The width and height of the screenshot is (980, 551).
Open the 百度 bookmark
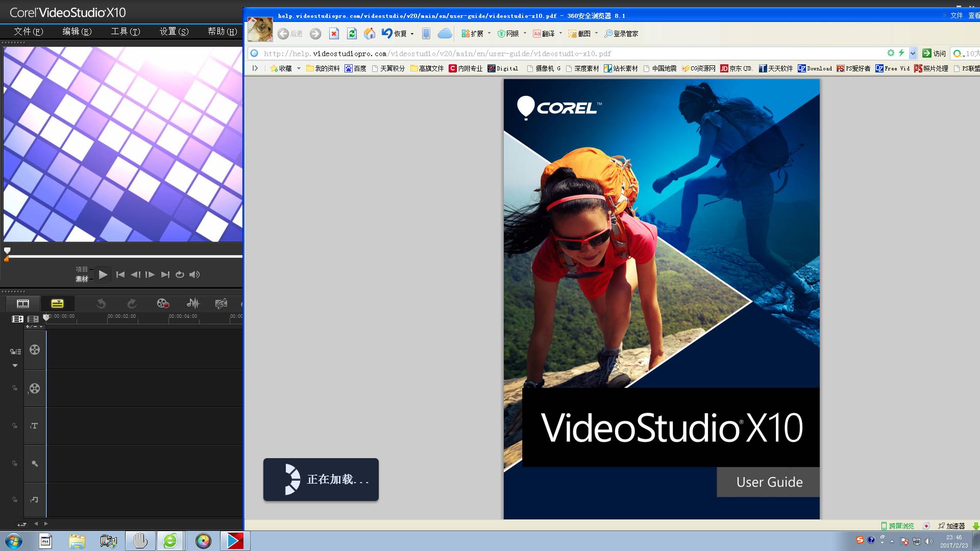click(355, 68)
